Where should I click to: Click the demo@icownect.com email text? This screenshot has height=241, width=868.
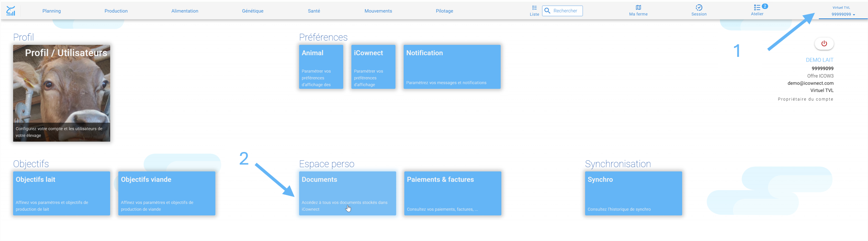pyautogui.click(x=811, y=83)
